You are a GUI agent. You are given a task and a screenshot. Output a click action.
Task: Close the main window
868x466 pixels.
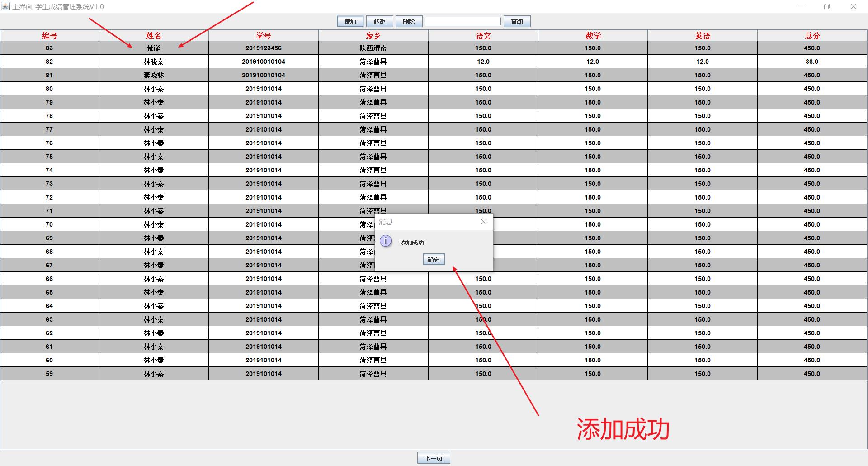(x=854, y=6)
